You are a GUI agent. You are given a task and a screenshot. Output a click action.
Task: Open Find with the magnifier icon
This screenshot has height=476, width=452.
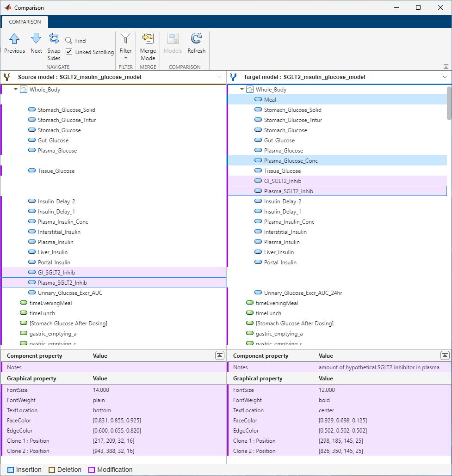68,40
